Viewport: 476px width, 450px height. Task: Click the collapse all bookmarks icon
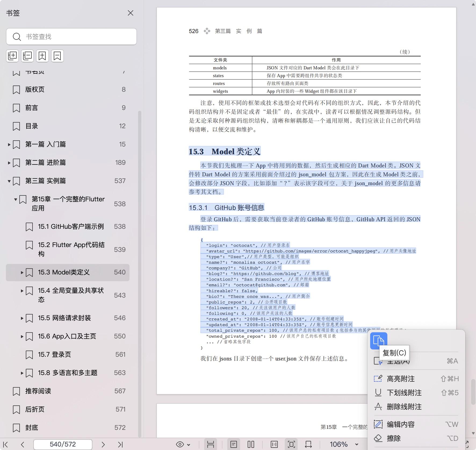[x=27, y=56]
